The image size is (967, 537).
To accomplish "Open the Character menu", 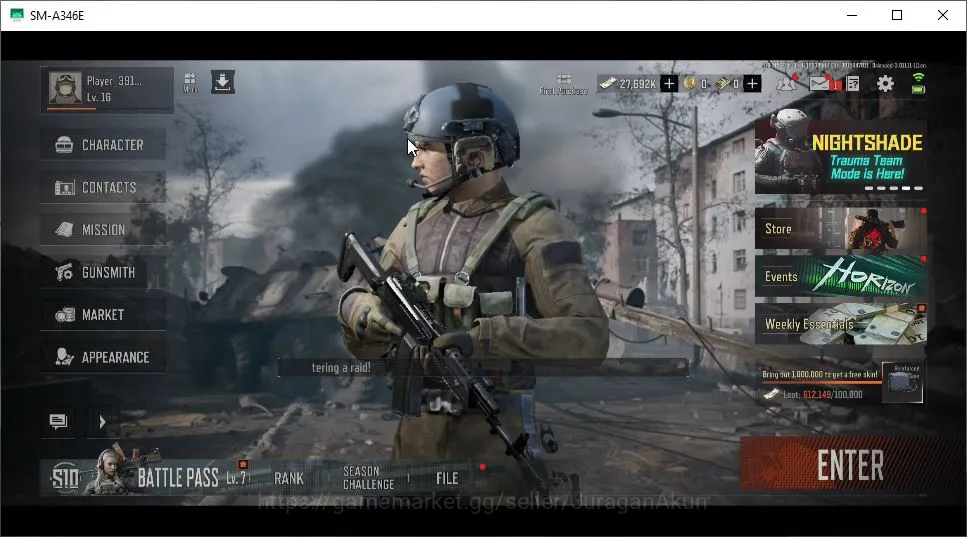I will [x=103, y=145].
